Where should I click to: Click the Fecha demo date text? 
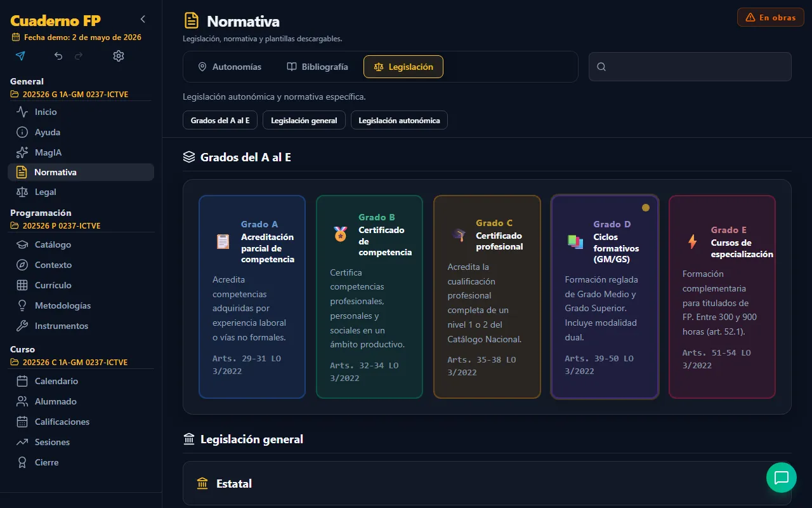click(x=82, y=37)
